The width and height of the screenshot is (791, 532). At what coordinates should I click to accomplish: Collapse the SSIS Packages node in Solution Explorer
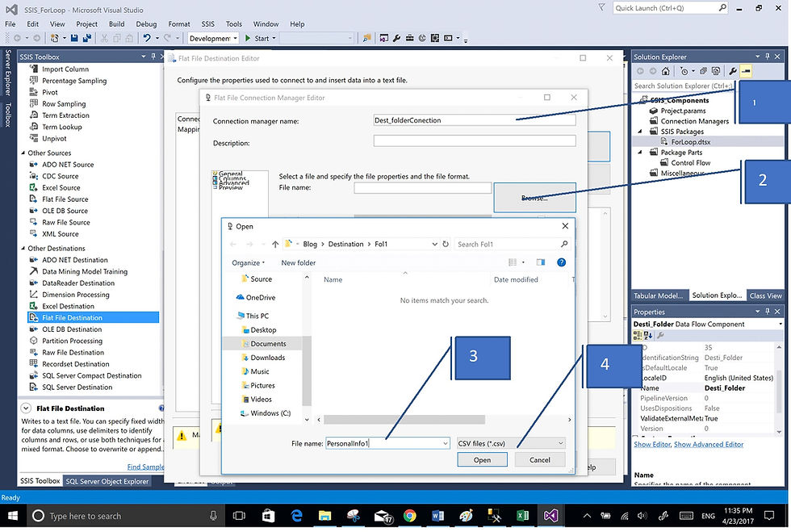[x=640, y=132]
